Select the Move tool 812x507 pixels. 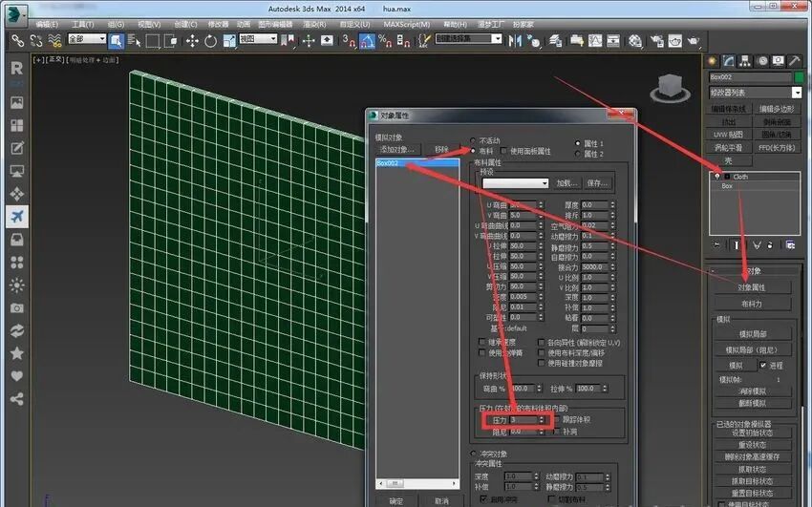click(193, 40)
